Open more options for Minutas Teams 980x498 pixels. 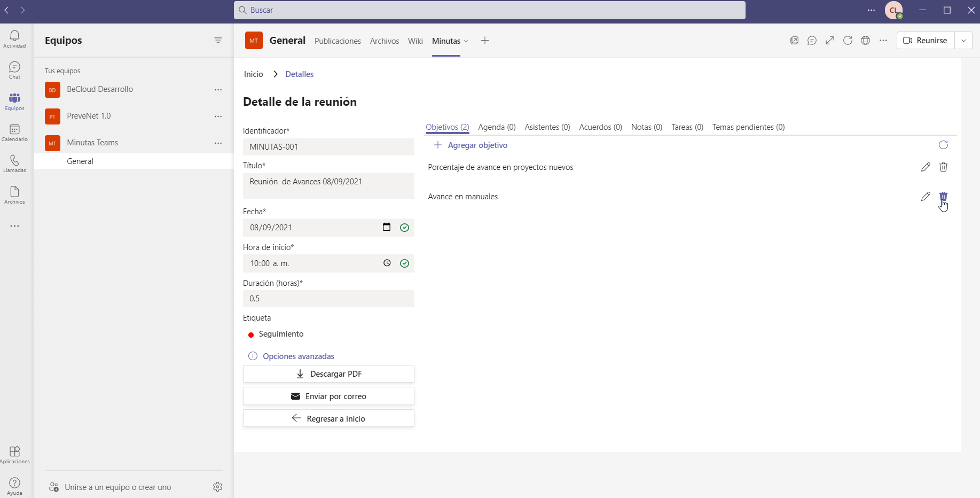218,143
